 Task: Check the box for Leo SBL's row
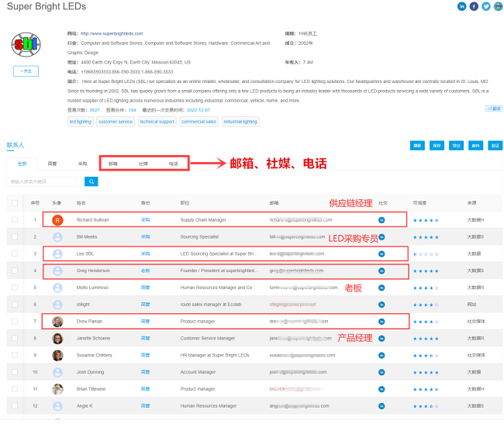pos(15,253)
